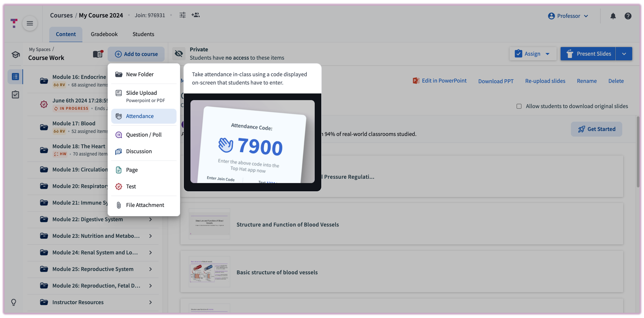Toggle the Private visibility eye icon
This screenshot has height=318, width=644.
click(179, 53)
